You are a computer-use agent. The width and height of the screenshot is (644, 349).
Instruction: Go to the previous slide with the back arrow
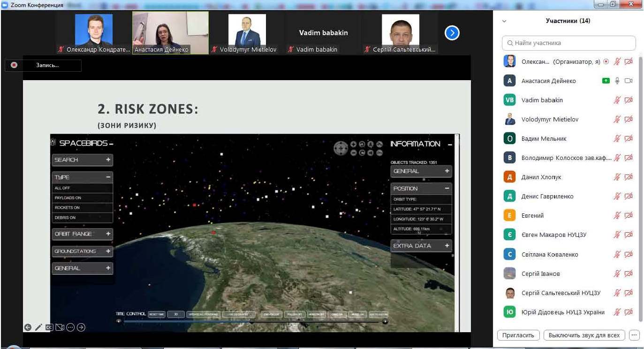28,327
